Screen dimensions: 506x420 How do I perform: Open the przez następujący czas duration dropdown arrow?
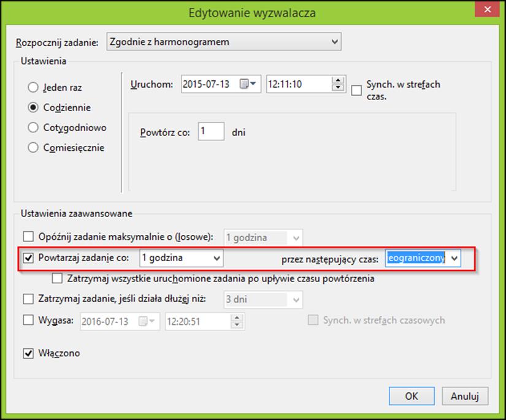click(x=454, y=258)
